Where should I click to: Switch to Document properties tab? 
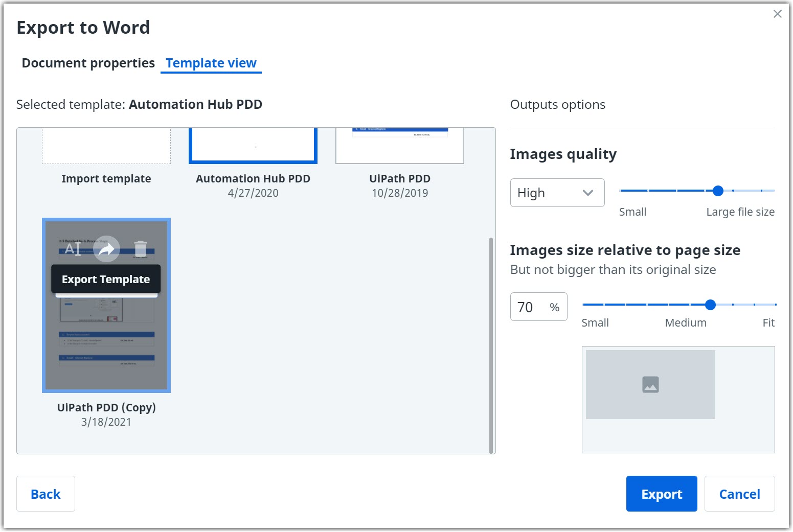click(88, 63)
